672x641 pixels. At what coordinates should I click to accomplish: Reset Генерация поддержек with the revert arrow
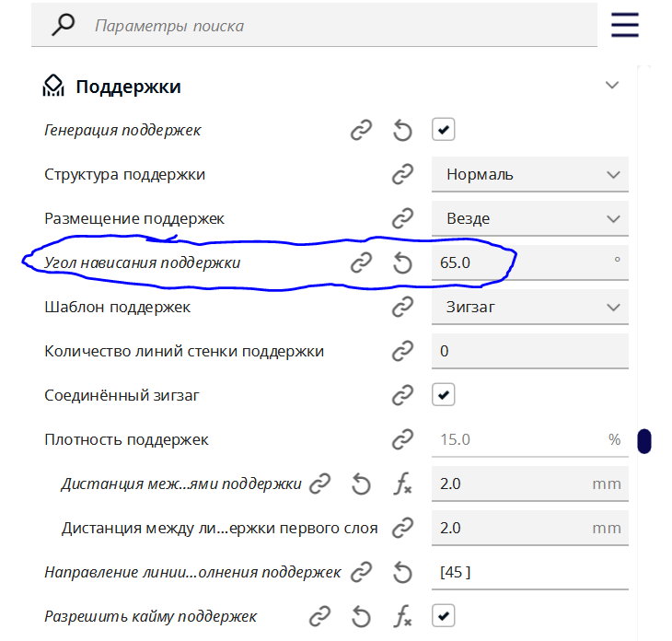(402, 131)
